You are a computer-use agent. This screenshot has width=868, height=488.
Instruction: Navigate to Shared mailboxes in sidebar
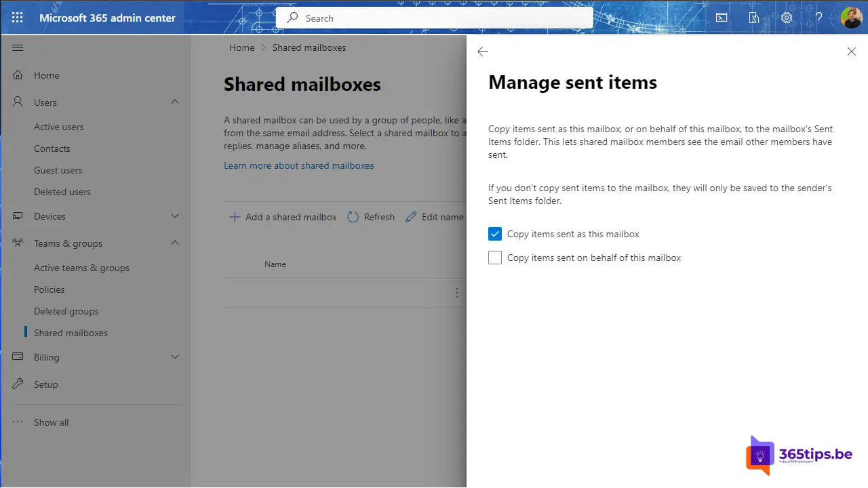[x=71, y=333]
